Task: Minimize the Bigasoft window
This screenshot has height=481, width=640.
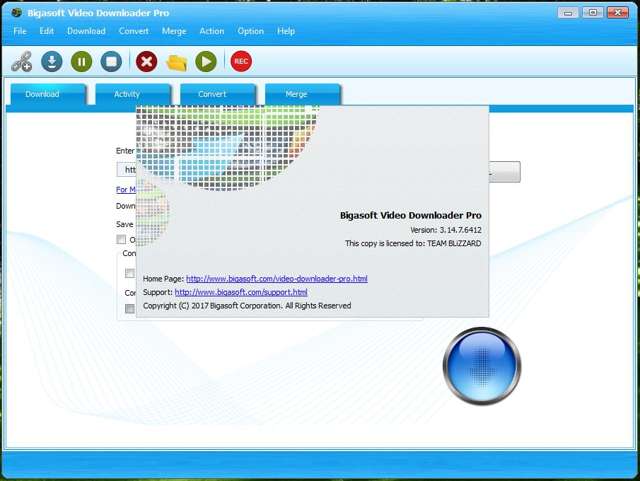Action: coord(568,13)
